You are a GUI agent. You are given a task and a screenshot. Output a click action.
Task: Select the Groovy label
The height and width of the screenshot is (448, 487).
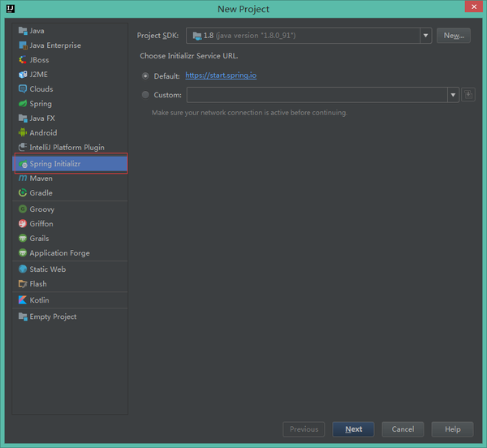click(42, 209)
